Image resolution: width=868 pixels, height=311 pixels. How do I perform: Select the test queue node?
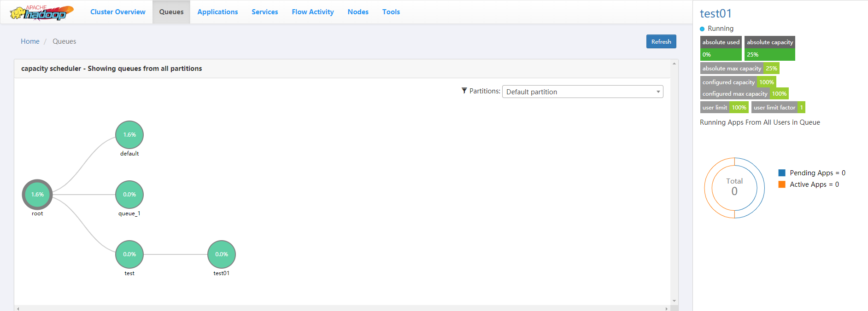129,254
